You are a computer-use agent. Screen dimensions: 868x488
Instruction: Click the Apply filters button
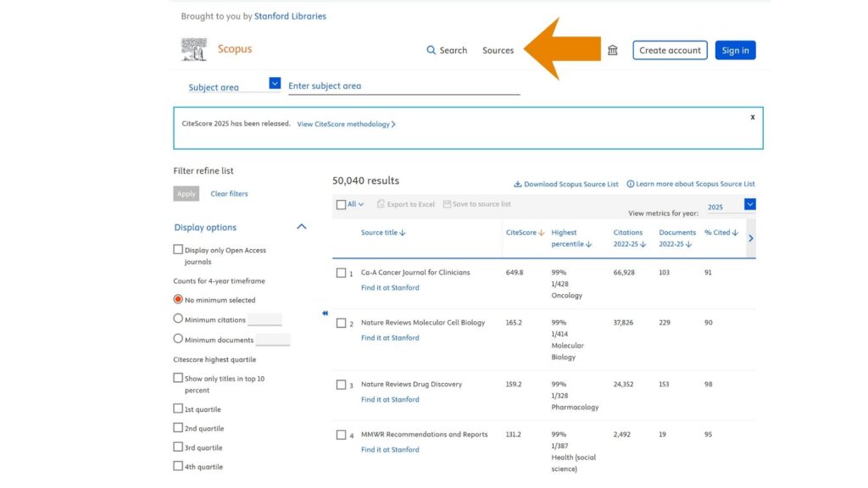(186, 194)
